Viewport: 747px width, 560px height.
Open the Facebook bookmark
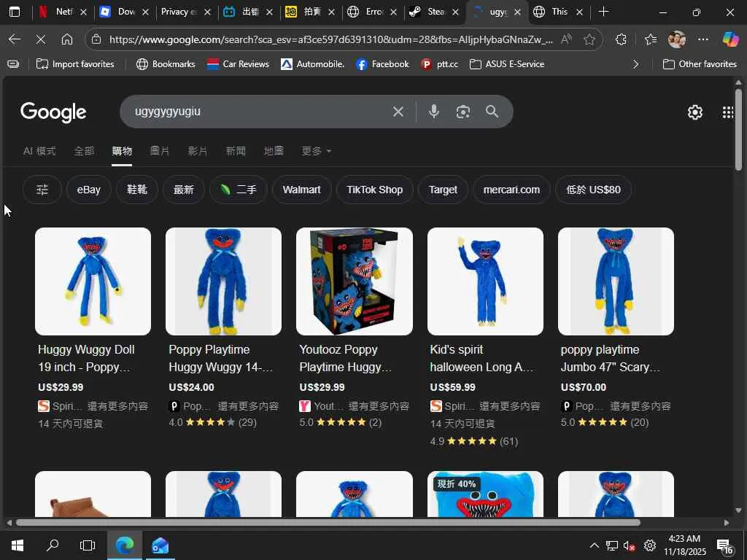(382, 64)
